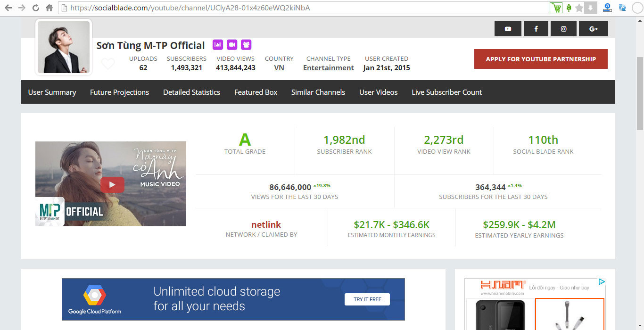
Task: Open the User Summary tab
Action: pyautogui.click(x=52, y=92)
